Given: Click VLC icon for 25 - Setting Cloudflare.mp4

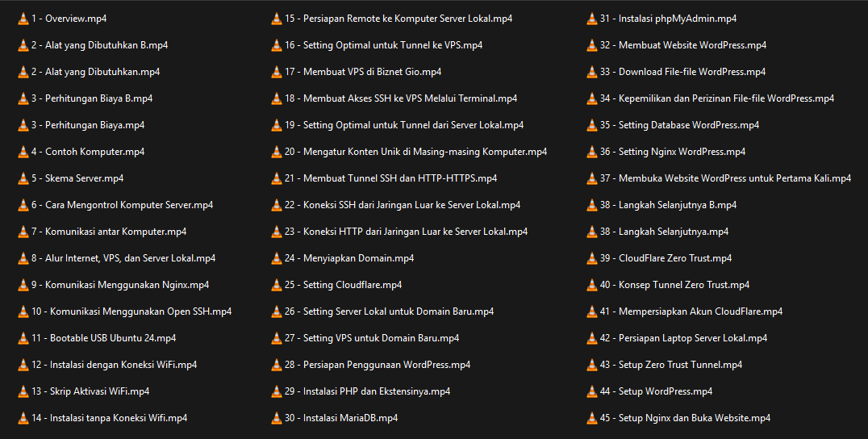Looking at the screenshot, I should (276, 285).
